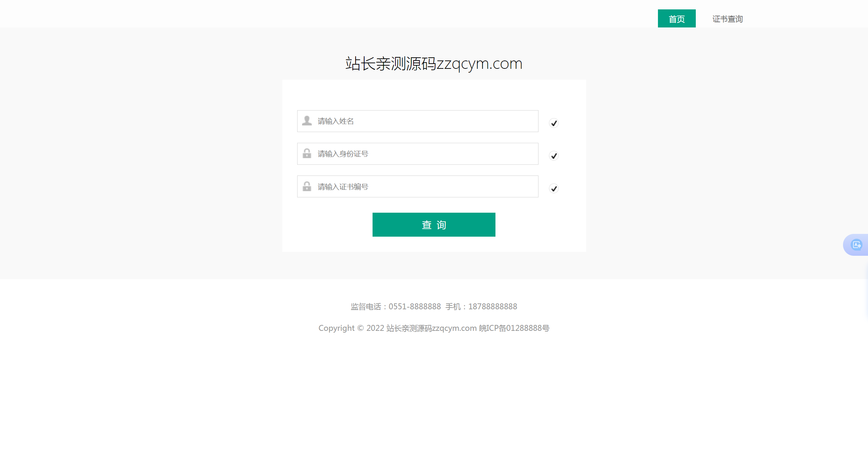Click the lock icon beside 请输入身份证号

point(307,153)
